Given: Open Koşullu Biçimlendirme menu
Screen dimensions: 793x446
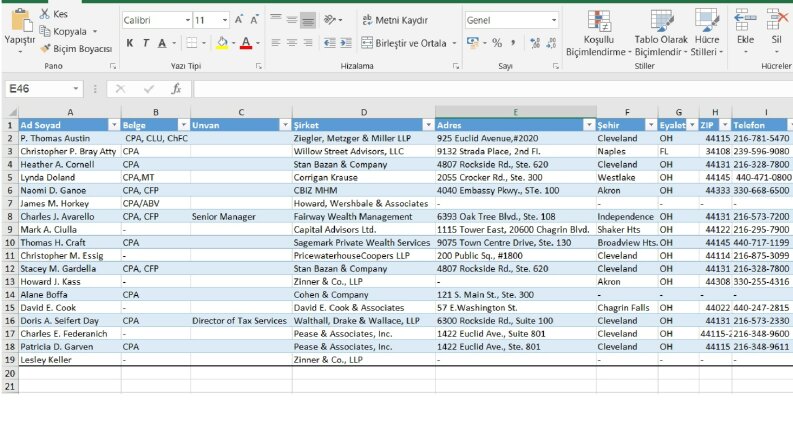Looking at the screenshot, I should coord(599,33).
